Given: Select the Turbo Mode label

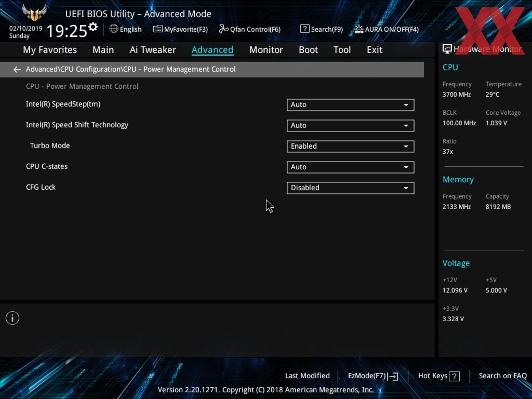Looking at the screenshot, I should [50, 146].
